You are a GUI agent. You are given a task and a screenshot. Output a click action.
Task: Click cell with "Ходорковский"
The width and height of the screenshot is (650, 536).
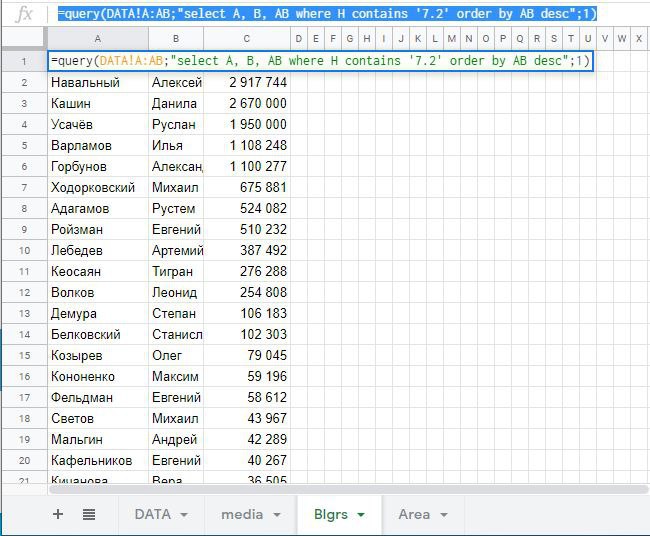click(98, 187)
